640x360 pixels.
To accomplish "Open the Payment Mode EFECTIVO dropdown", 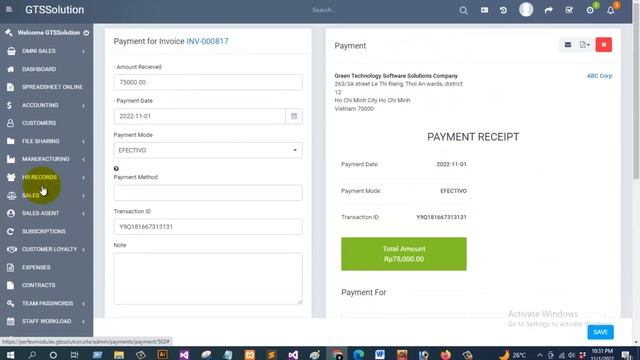I will pyautogui.click(x=208, y=150).
